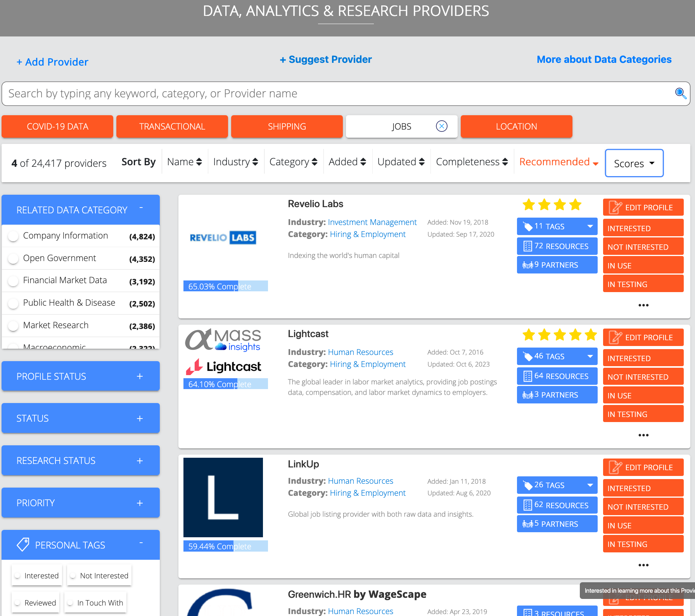Open the Recommended sort dropdown
The height and width of the screenshot is (616, 695).
click(x=558, y=162)
